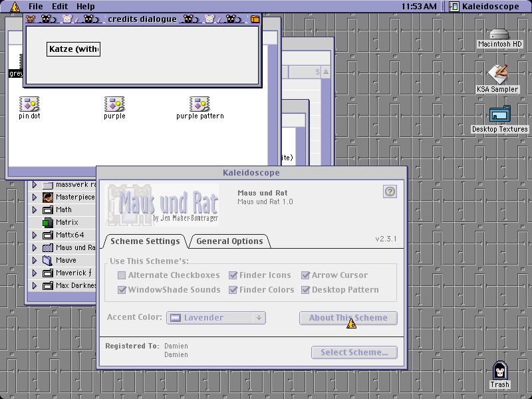Expand the masswerk folder disclosure triangle

pos(35,185)
